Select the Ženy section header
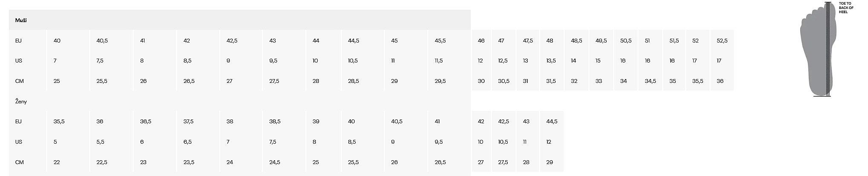The image size is (868, 176). coord(21,102)
